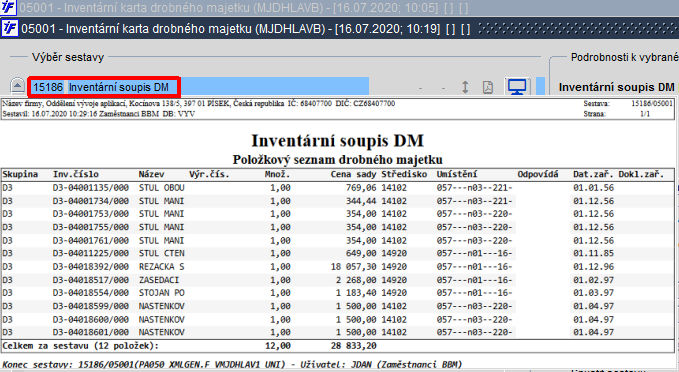Click the page indicator 1/1
679x372 pixels.
click(645, 114)
